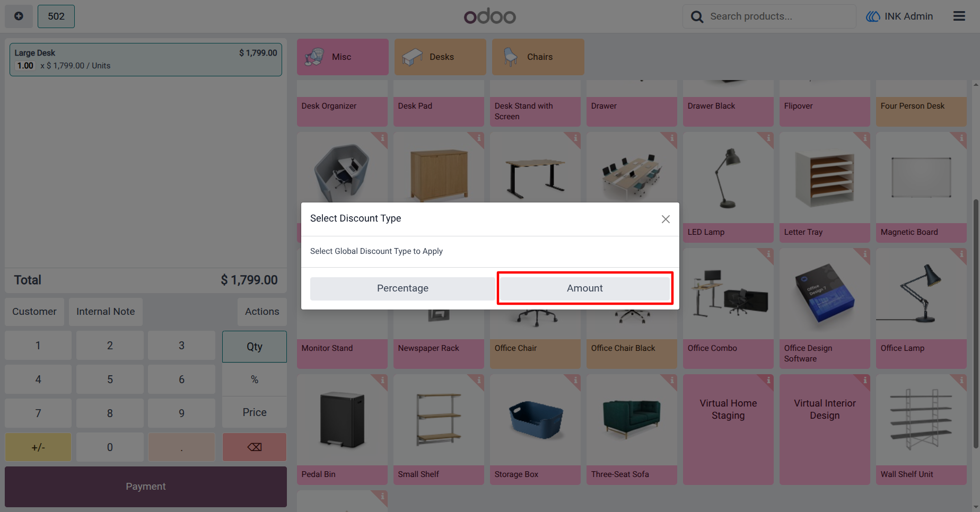This screenshot has width=980, height=512.
Task: Close the Select Discount Type dialog
Action: click(x=666, y=219)
